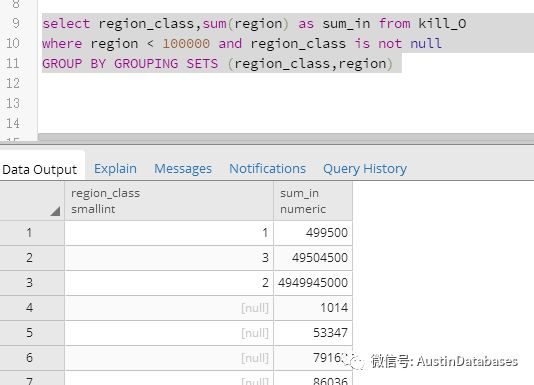Click the region_class cell in row 3

point(169,283)
